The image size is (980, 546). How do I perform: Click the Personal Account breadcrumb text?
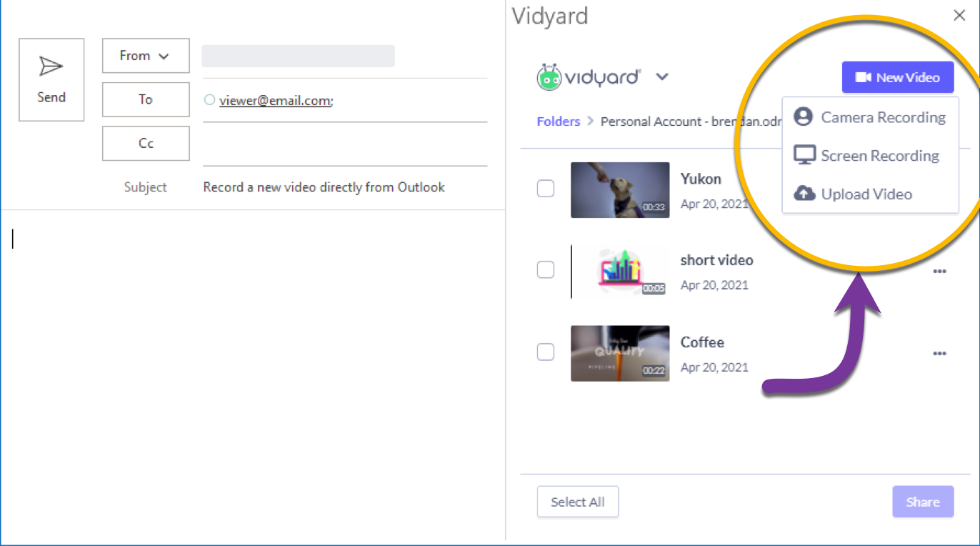pyautogui.click(x=690, y=121)
